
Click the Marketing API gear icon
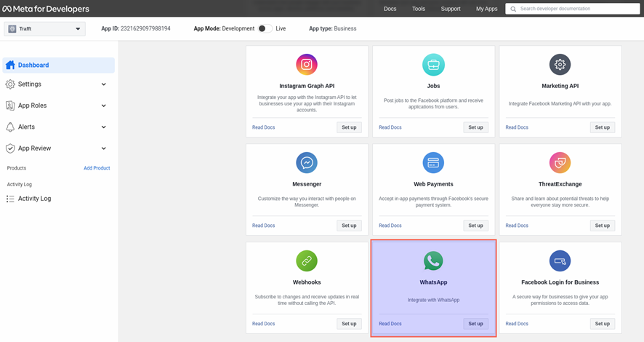click(560, 65)
